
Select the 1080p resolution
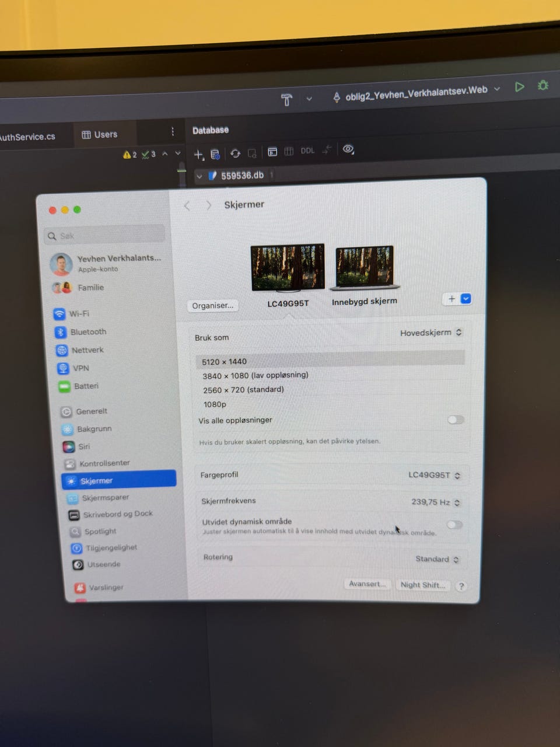(x=215, y=404)
